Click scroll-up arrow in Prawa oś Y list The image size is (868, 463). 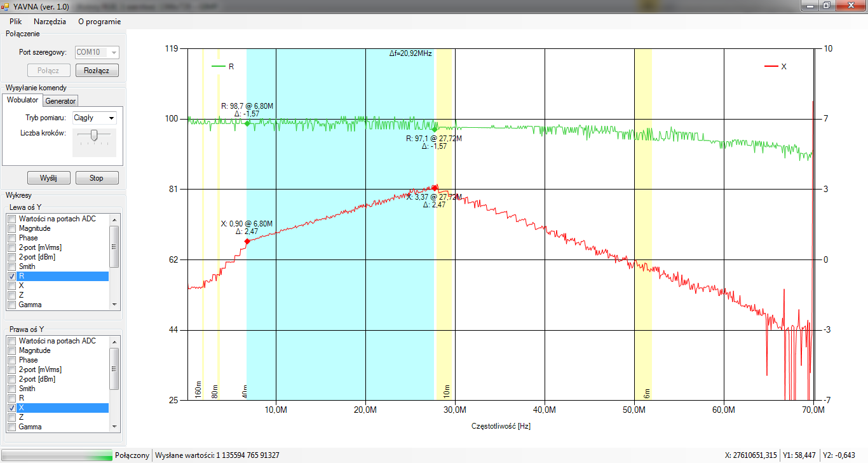point(114,341)
